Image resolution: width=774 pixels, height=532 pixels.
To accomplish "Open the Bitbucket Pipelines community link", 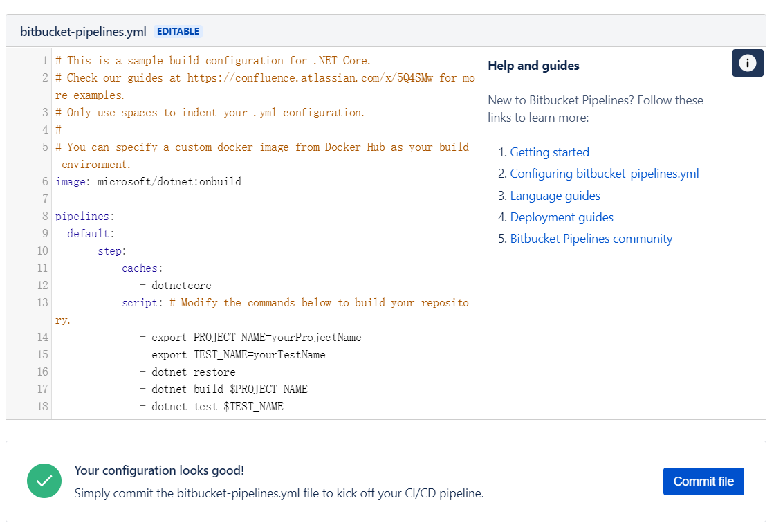I will [x=591, y=238].
